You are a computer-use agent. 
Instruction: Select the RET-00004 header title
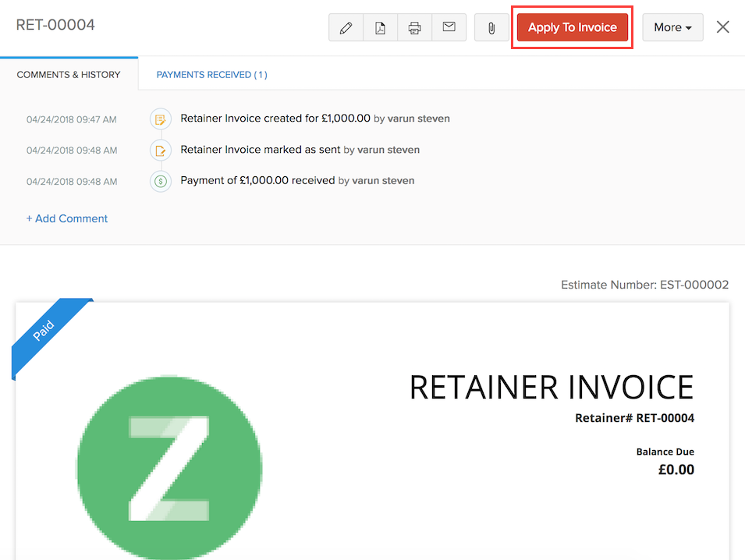click(55, 25)
